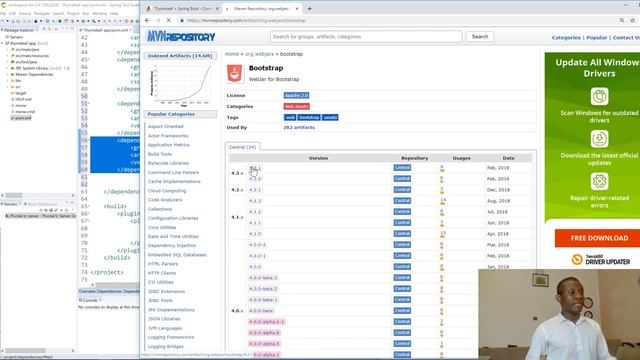640x360 pixels.
Task: Click Central badge in the 4.3.1 row
Action: pos(402,168)
